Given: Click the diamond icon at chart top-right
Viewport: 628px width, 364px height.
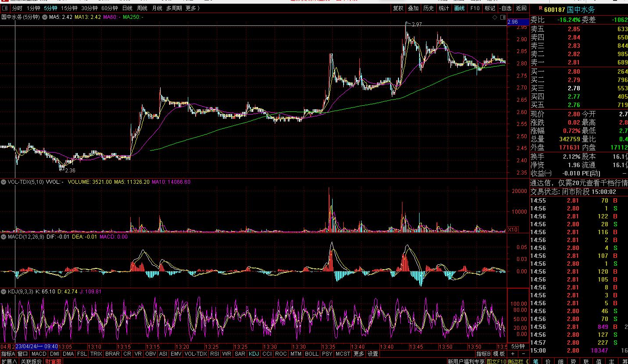Looking at the screenshot, I should [x=495, y=17].
